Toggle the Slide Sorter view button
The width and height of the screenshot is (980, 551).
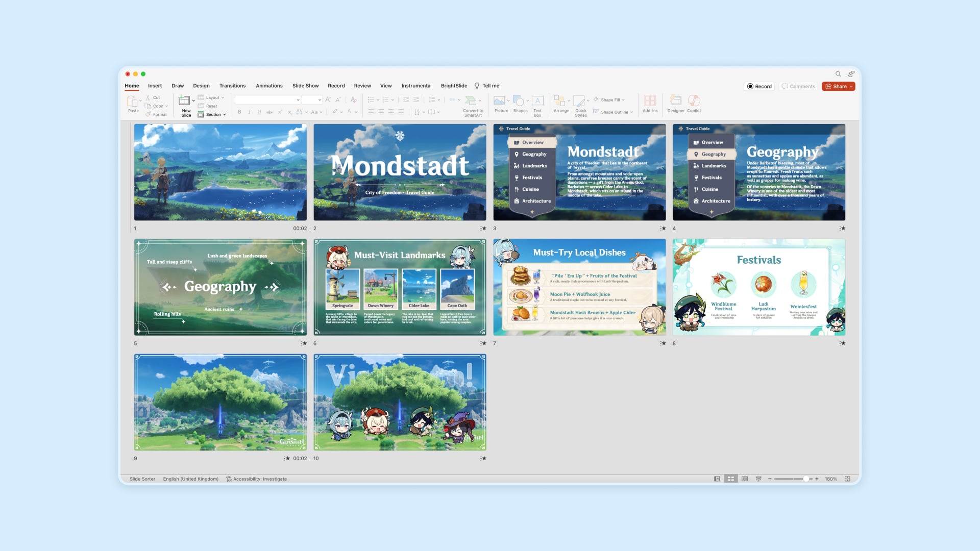pyautogui.click(x=731, y=479)
